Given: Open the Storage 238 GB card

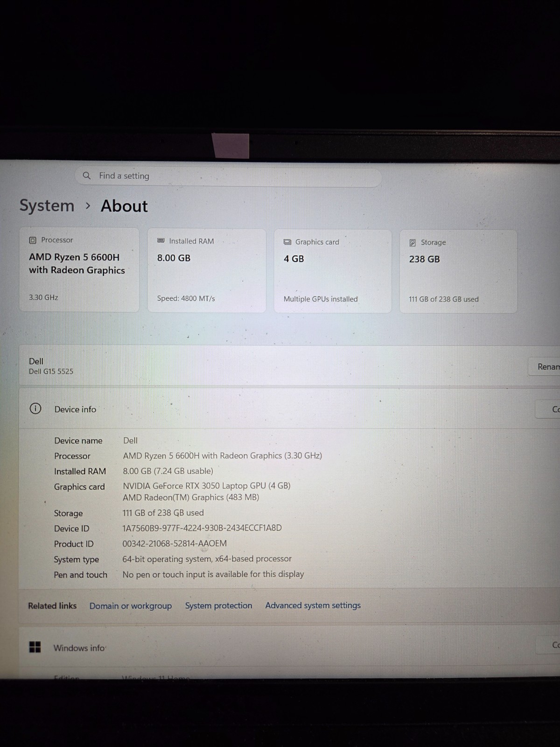Looking at the screenshot, I should 458,272.
